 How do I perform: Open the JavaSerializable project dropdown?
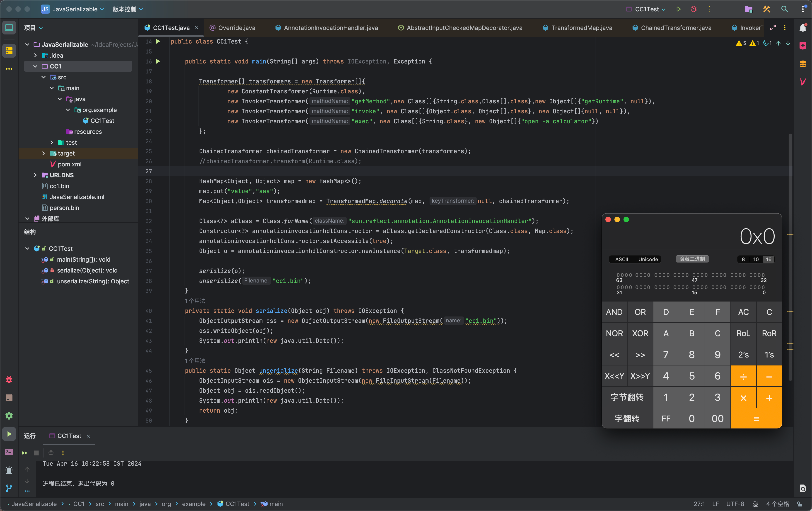coord(72,9)
